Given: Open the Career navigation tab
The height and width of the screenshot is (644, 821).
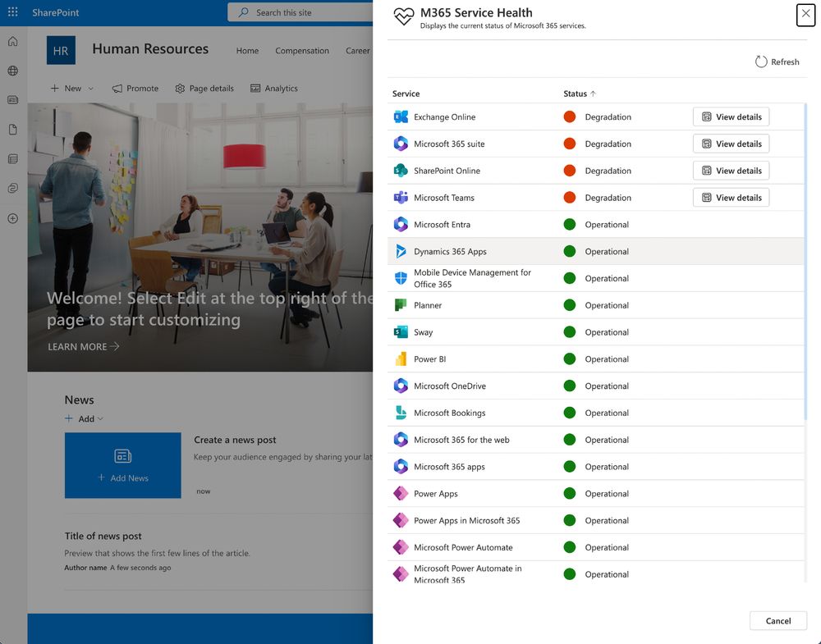Looking at the screenshot, I should pyautogui.click(x=358, y=51).
